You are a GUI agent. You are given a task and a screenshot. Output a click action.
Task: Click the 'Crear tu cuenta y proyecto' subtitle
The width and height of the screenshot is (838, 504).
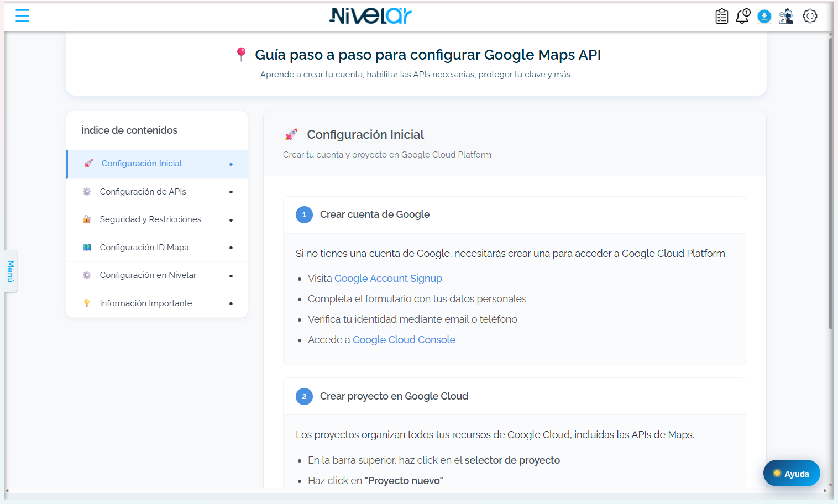pyautogui.click(x=387, y=155)
